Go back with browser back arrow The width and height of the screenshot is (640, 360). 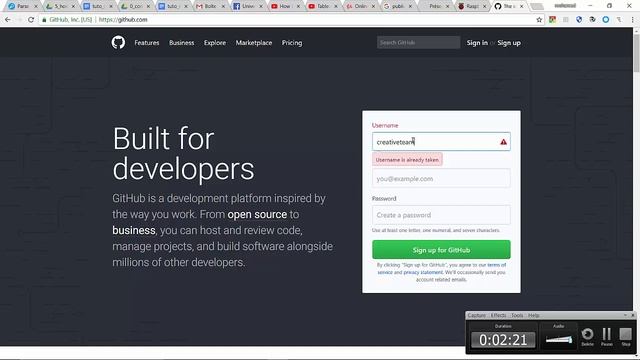[8, 20]
